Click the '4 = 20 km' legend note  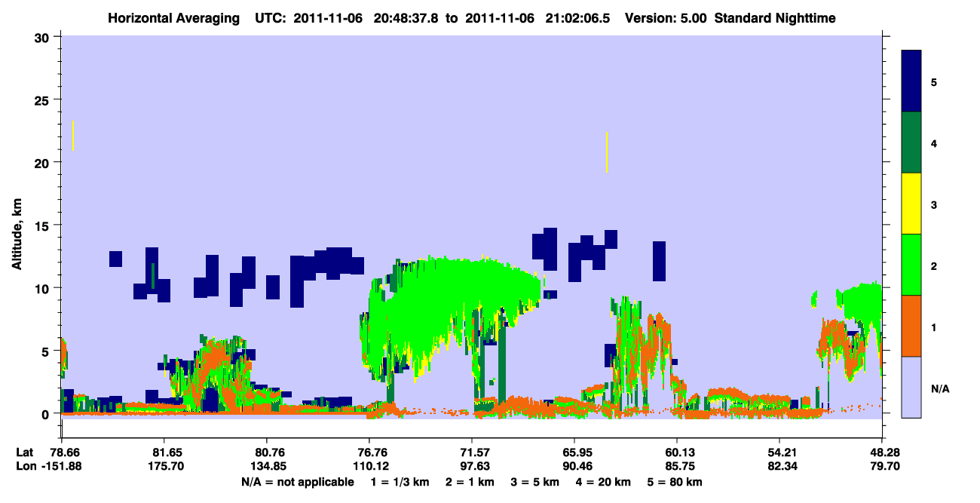click(x=603, y=482)
